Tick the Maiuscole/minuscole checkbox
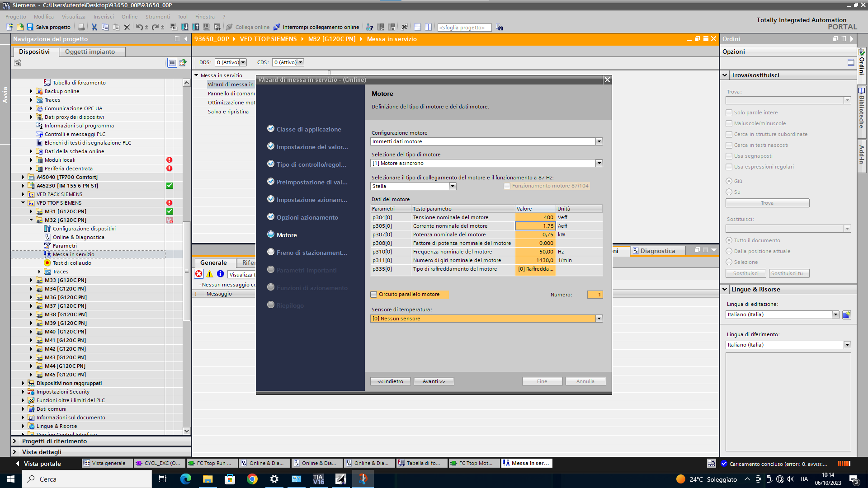Viewport: 868px width, 488px height. (729, 123)
